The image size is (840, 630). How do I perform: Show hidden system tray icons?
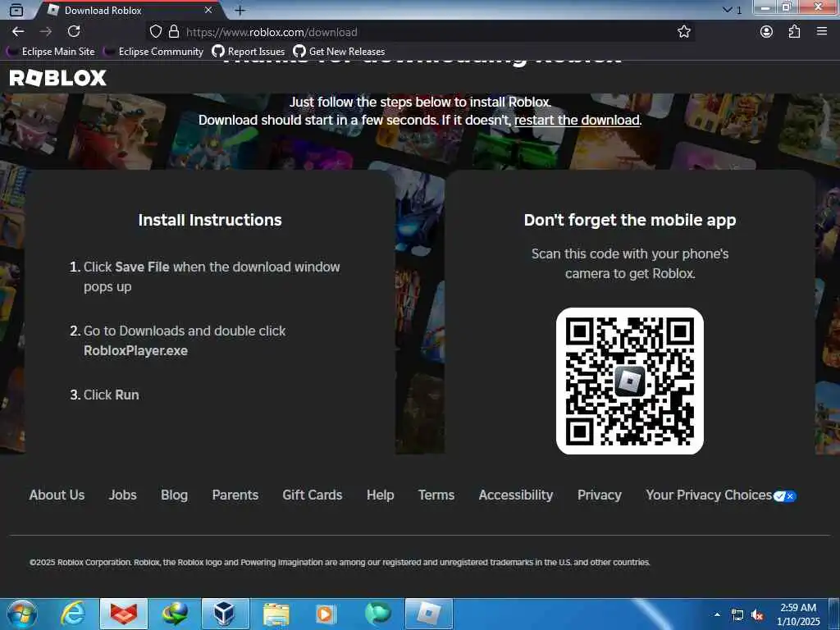[717, 614]
